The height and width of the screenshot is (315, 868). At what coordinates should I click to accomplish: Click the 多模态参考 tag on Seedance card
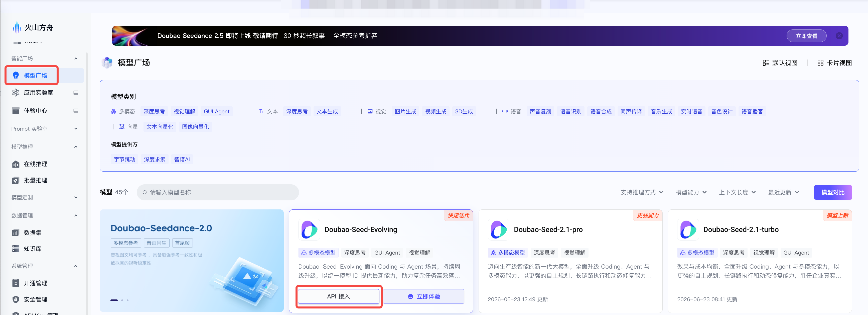click(126, 243)
